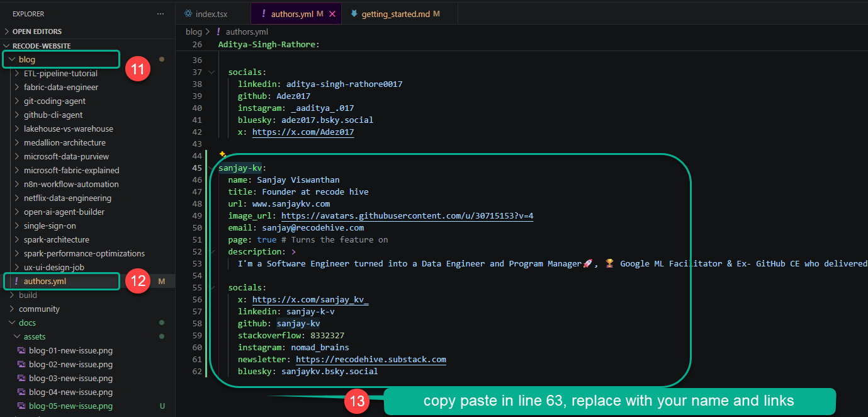
Task: Click the sparkle code action icon at line 44
Action: coord(222,154)
